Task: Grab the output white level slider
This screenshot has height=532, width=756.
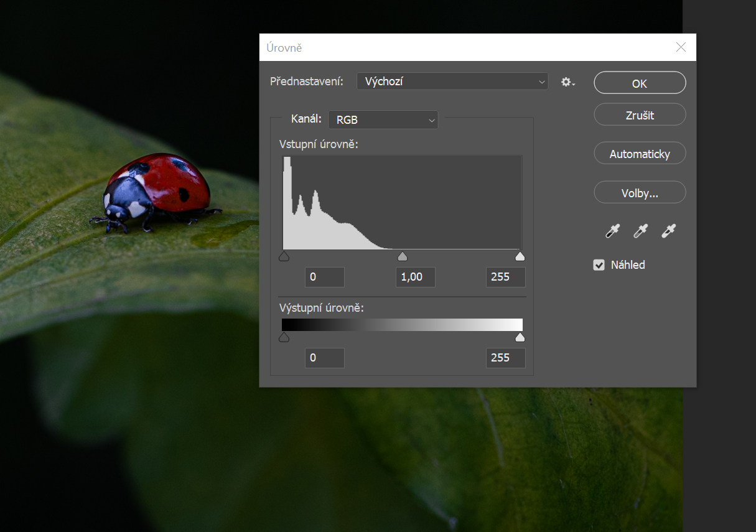Action: (x=520, y=337)
